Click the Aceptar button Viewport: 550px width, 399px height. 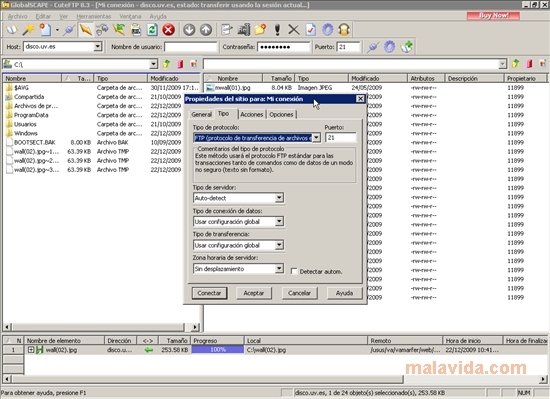[x=254, y=293]
